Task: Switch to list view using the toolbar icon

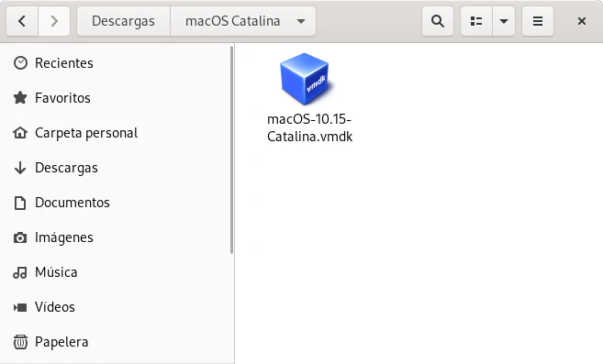Action: point(476,21)
